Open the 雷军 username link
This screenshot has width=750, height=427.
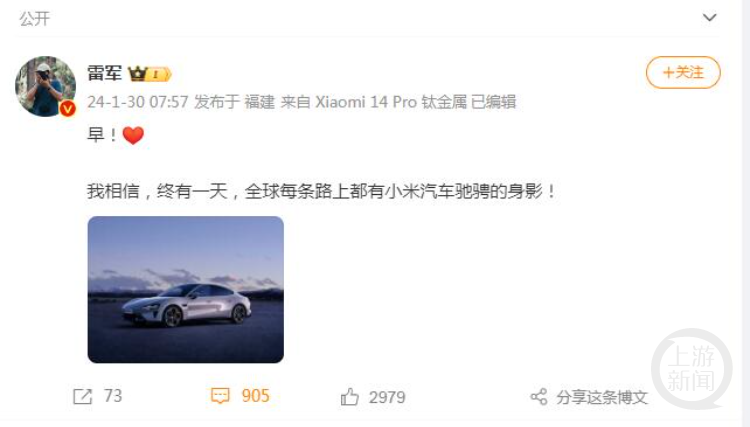[105, 74]
